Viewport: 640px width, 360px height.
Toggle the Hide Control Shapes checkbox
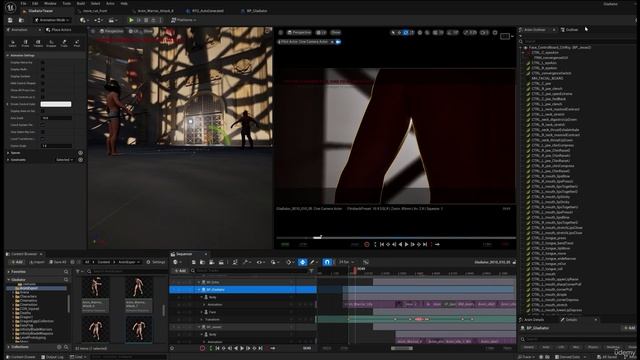[43, 83]
